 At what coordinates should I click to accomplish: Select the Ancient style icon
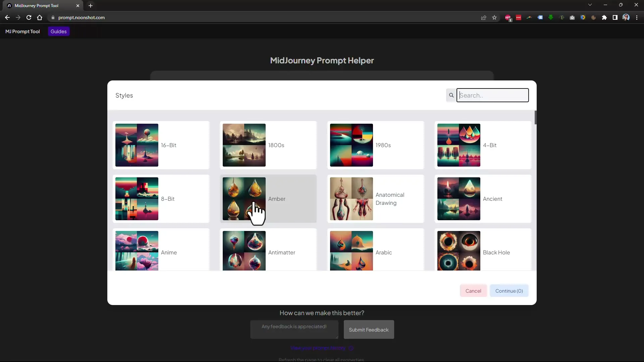(x=459, y=199)
